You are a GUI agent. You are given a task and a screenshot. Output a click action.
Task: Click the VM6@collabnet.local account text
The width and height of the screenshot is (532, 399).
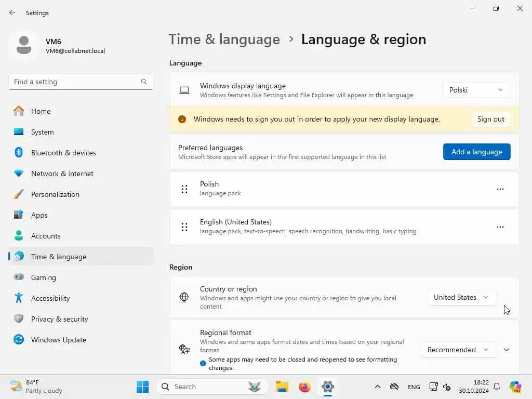pos(75,51)
